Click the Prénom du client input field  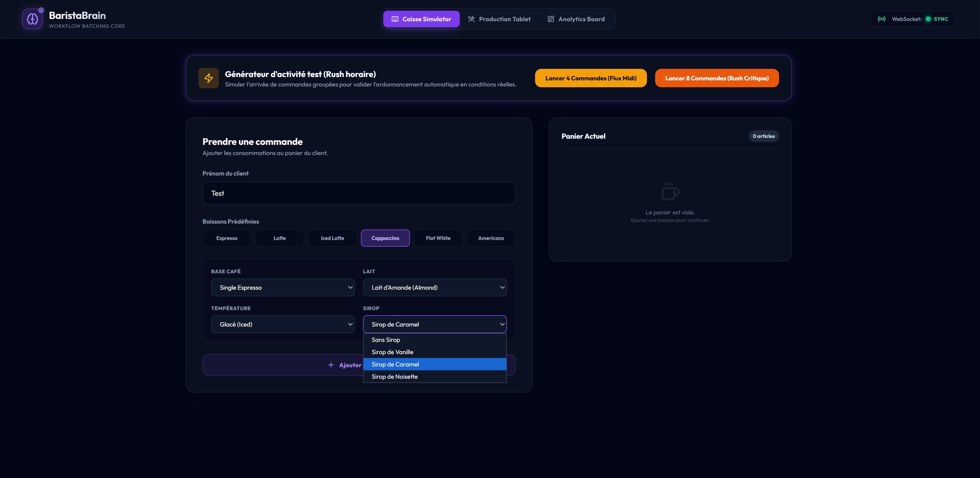[359, 193]
